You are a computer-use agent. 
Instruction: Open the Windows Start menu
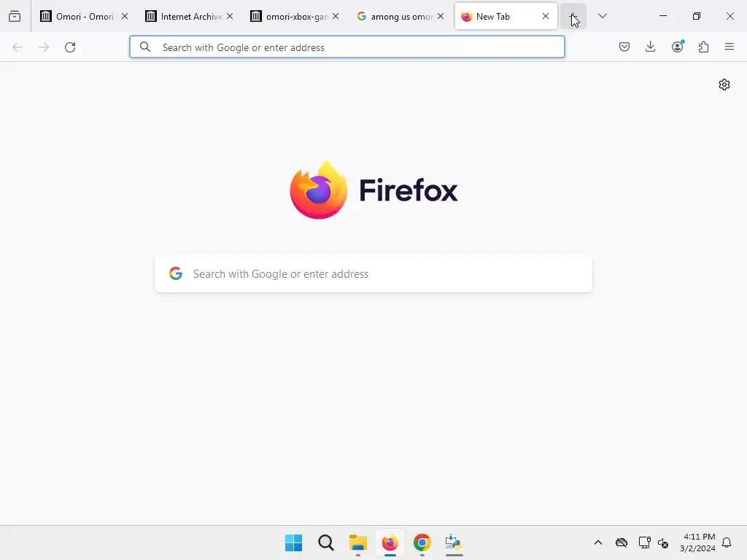293,542
